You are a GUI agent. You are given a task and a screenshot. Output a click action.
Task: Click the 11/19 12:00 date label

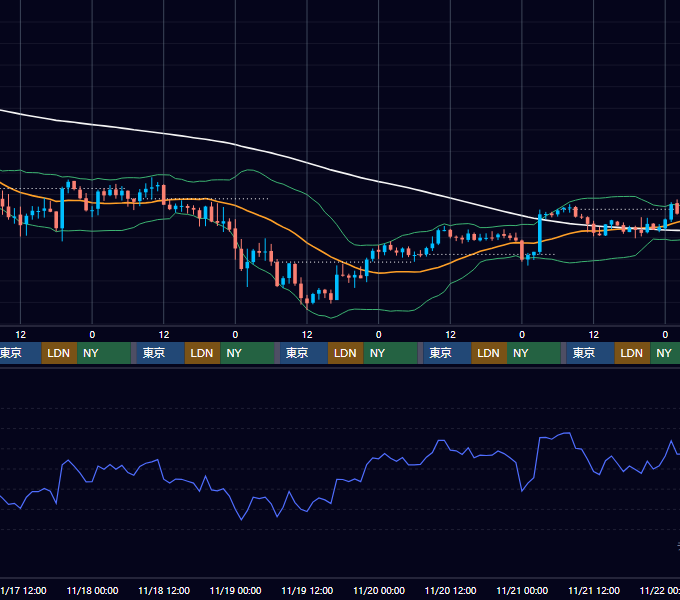[x=307, y=590]
